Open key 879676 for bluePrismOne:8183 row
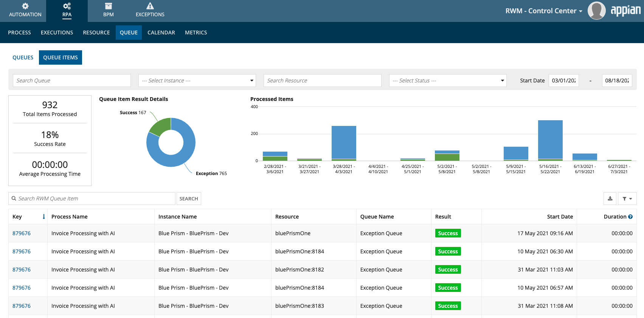The width and height of the screenshot is (644, 318). coord(22,306)
